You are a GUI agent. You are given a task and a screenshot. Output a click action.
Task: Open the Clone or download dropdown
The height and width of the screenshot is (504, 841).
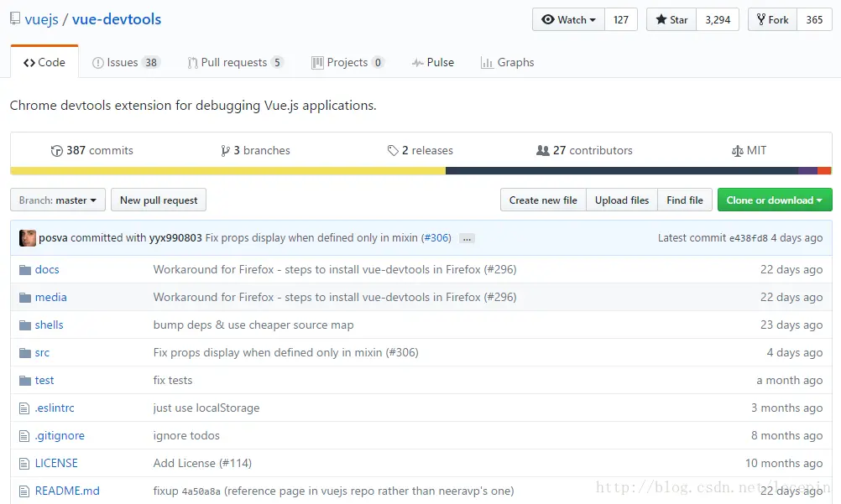tap(775, 200)
